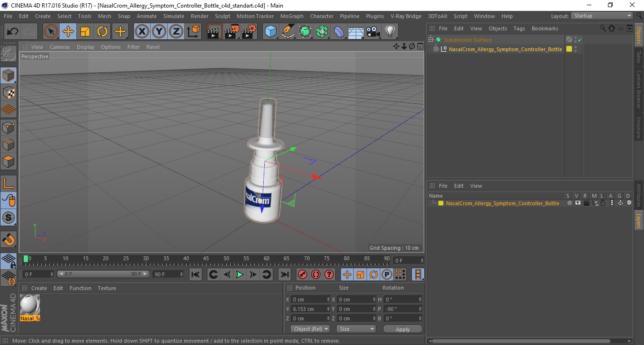Switch to the Takes side tab
The image size is (644, 345).
click(639, 57)
